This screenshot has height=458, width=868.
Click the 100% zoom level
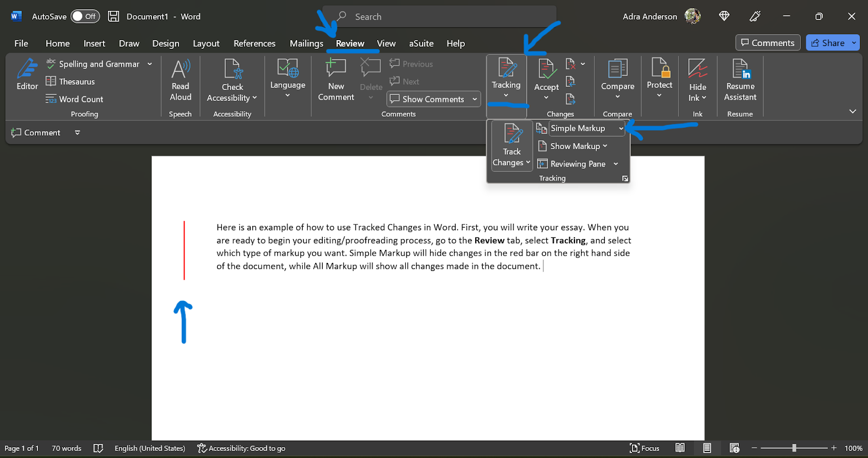coord(853,448)
